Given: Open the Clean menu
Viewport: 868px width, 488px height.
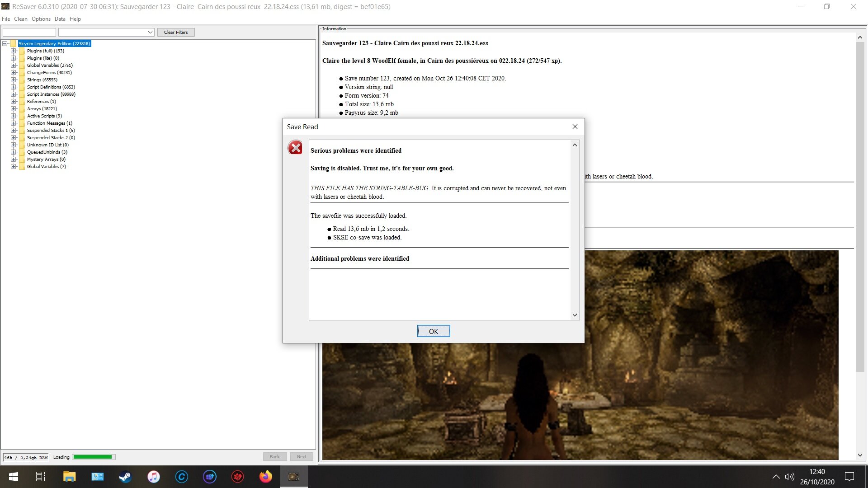Looking at the screenshot, I should pos(21,19).
